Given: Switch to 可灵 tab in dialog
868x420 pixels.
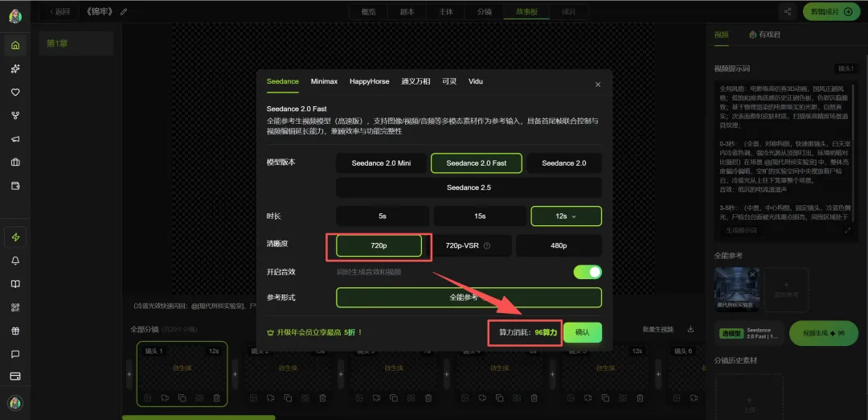Looking at the screenshot, I should coord(449,81).
